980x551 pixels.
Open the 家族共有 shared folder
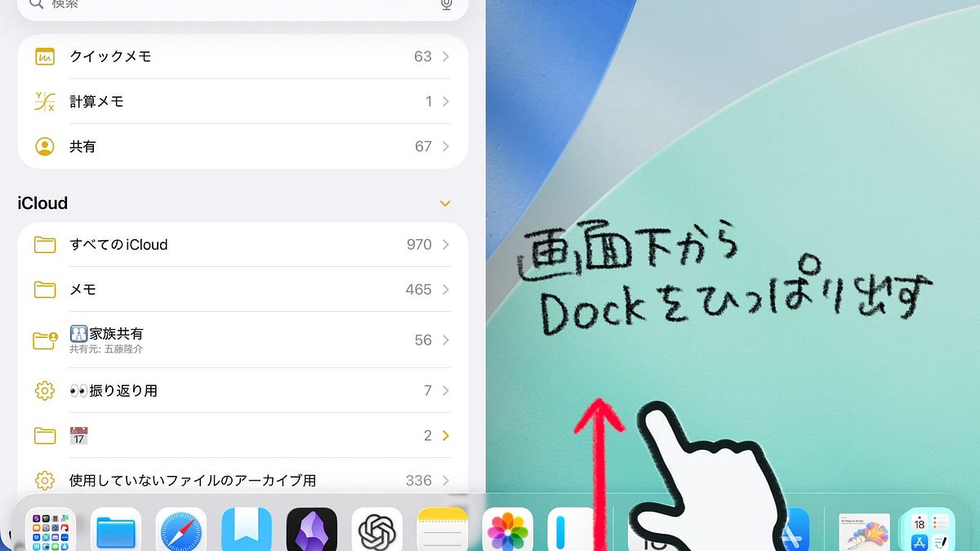point(243,340)
